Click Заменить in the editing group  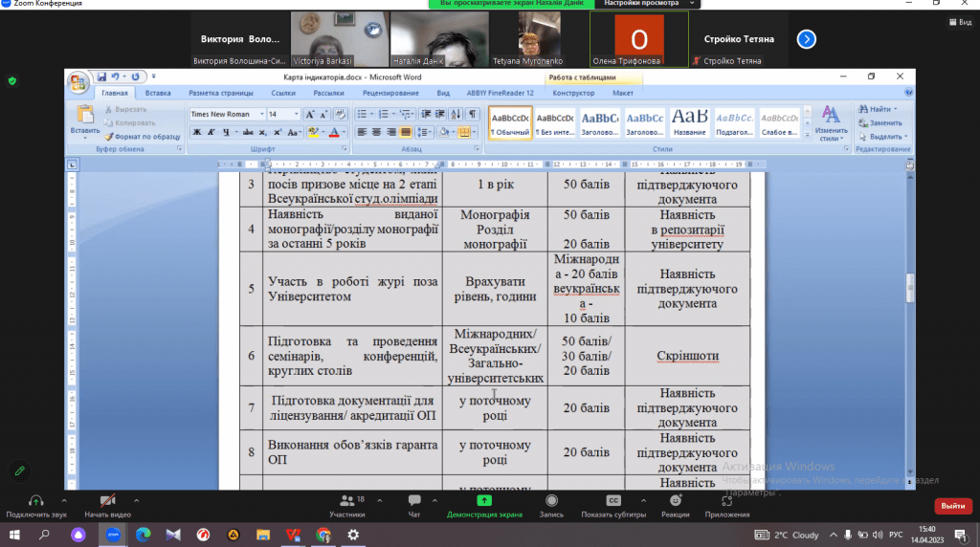pos(880,123)
